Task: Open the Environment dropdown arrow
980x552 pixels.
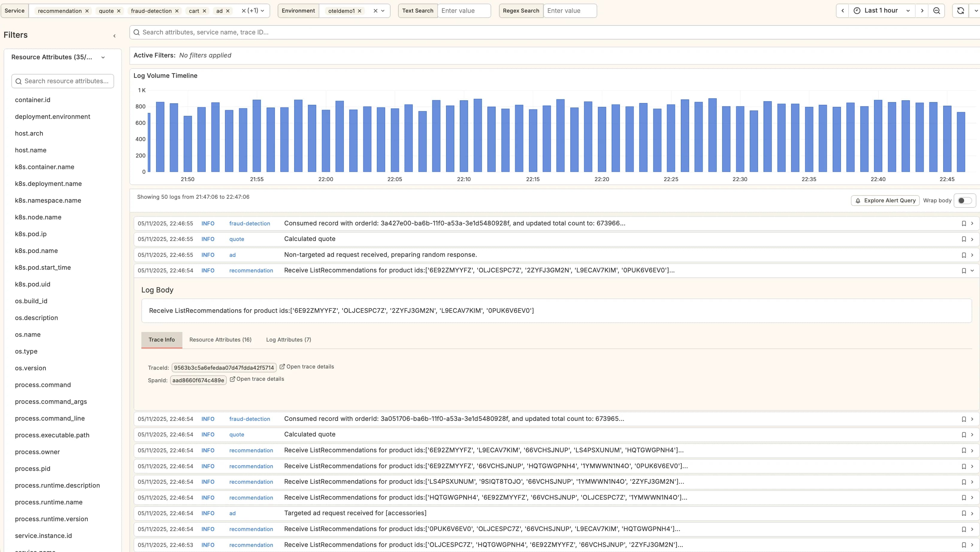Action: 383,11
